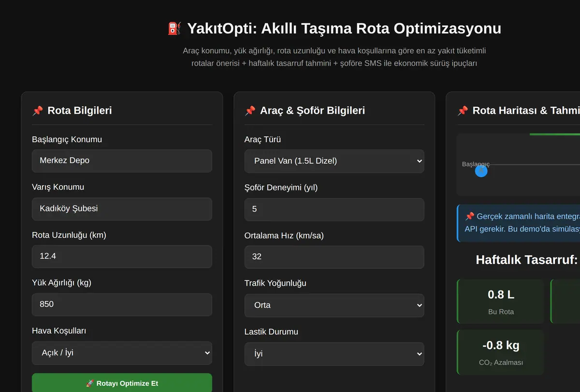580x392 pixels.
Task: Click the Başlangıç label on the map
Action: click(x=476, y=164)
